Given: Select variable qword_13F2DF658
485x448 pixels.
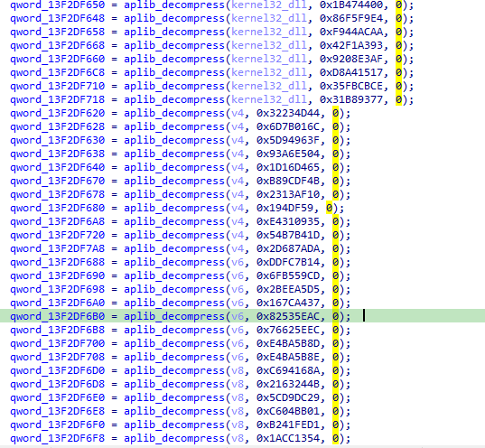Looking at the screenshot, I should (57, 33).
